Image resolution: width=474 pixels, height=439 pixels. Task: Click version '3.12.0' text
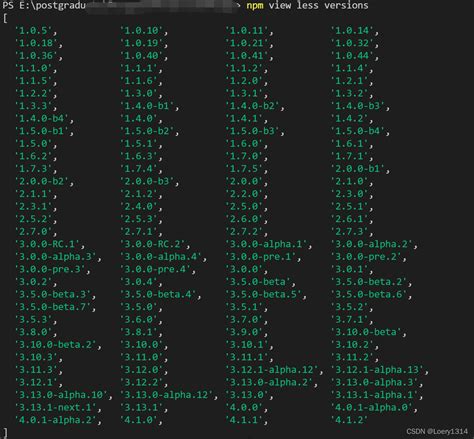click(x=141, y=370)
